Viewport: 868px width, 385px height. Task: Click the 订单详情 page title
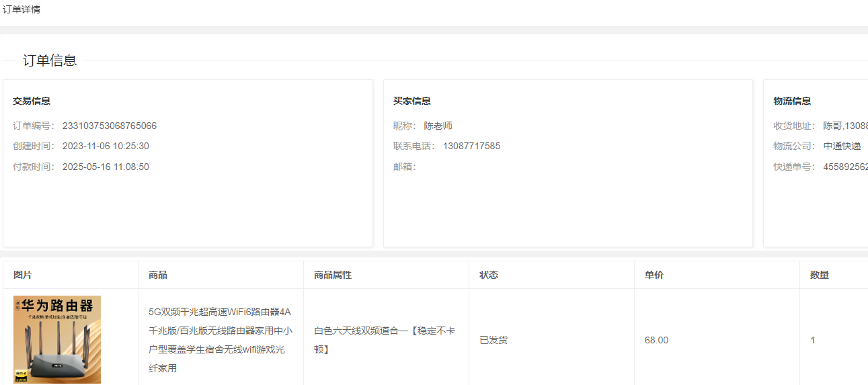point(22,9)
